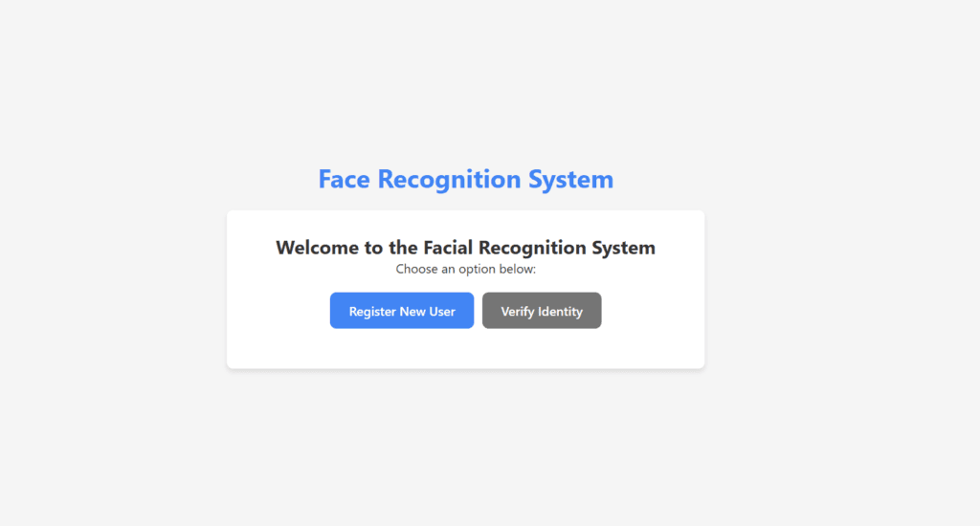The height and width of the screenshot is (526, 980).
Task: Click the word 'Identity' on the gray button
Action: [x=561, y=312]
